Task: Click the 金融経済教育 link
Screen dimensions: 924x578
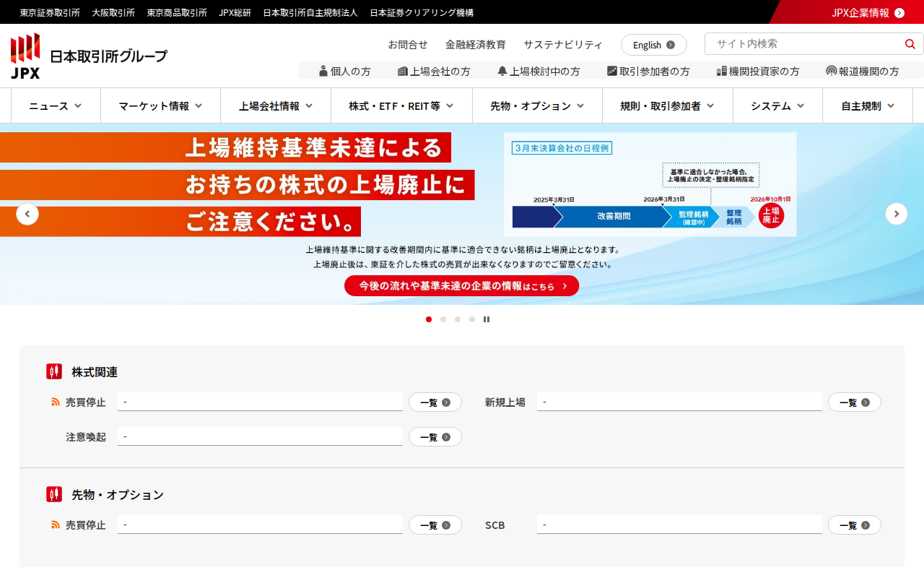Action: [x=476, y=44]
